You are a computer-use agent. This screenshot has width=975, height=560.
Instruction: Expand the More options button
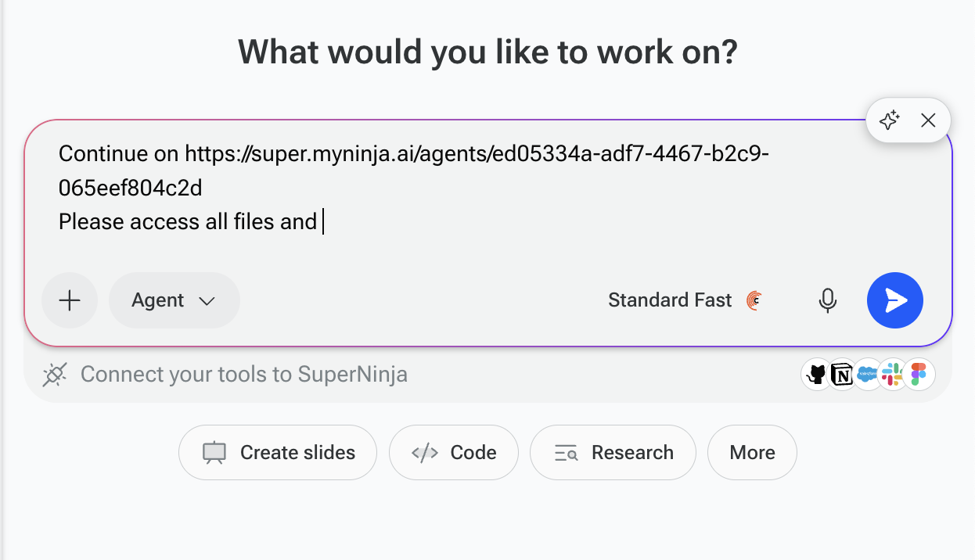click(x=752, y=453)
